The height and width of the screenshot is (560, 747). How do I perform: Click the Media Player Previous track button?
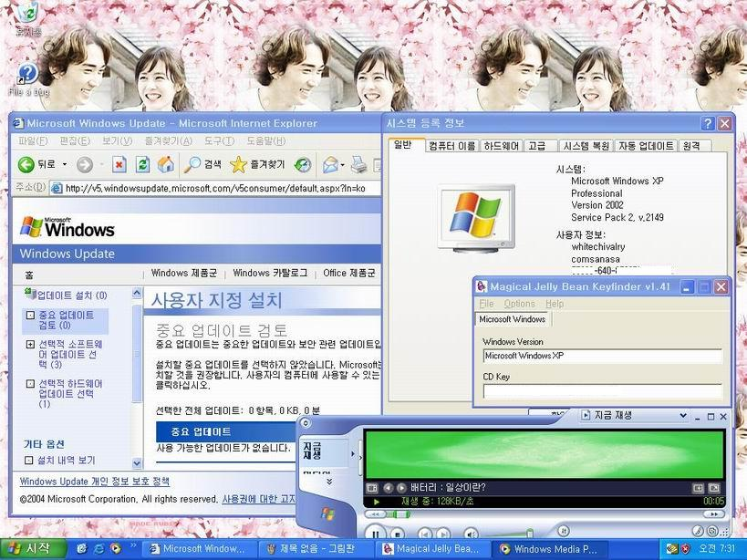(x=424, y=534)
